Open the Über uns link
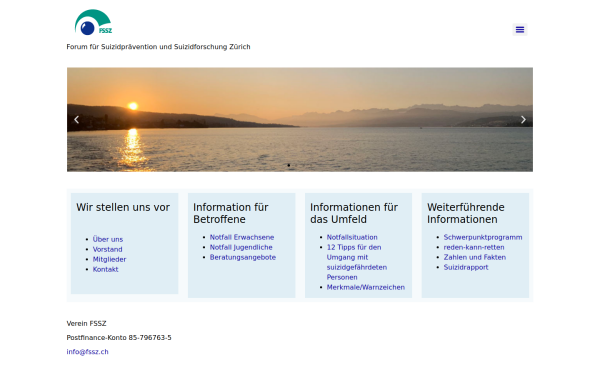The image size is (600, 375). [x=108, y=239]
